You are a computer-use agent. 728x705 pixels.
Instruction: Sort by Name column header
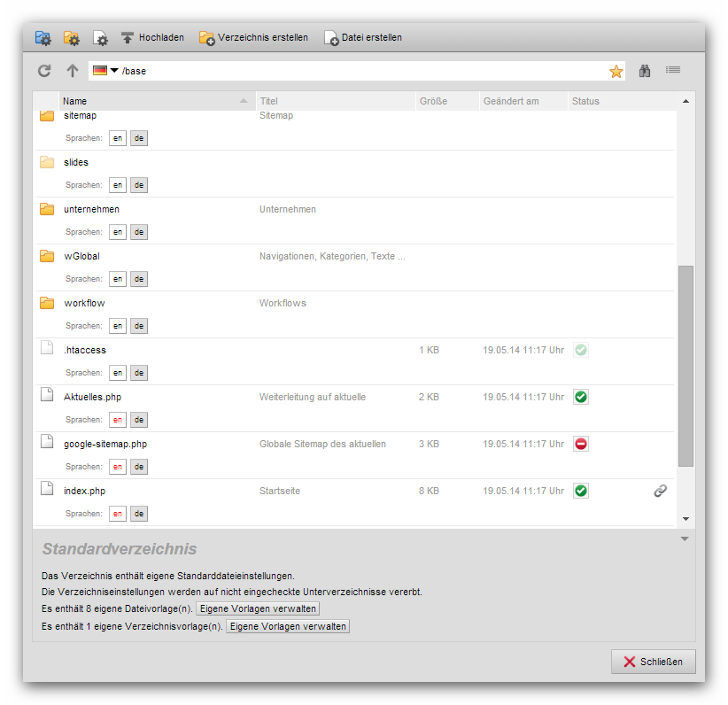(157, 101)
